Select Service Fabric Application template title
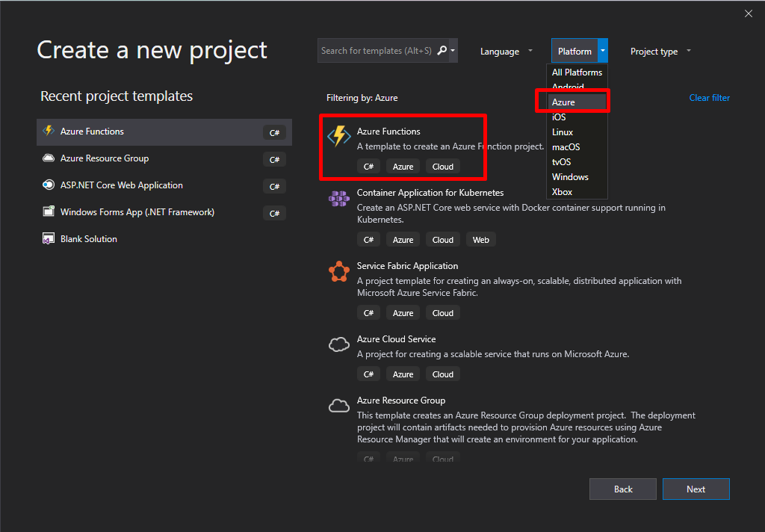 click(x=407, y=266)
